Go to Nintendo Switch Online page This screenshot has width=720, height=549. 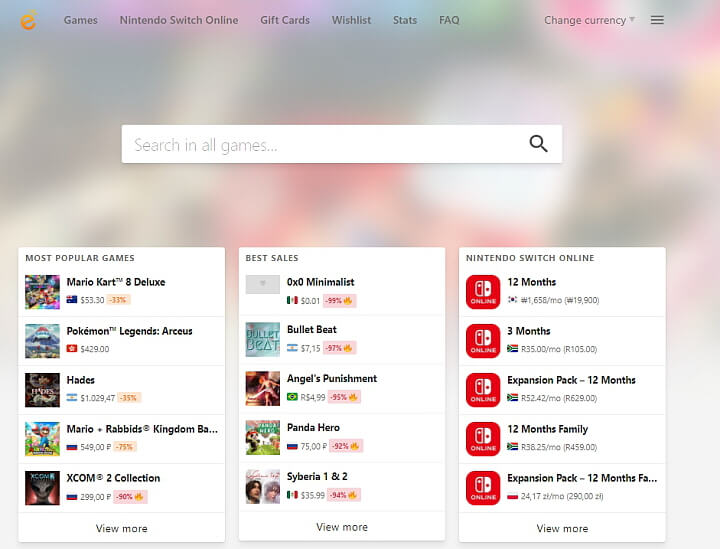(179, 20)
